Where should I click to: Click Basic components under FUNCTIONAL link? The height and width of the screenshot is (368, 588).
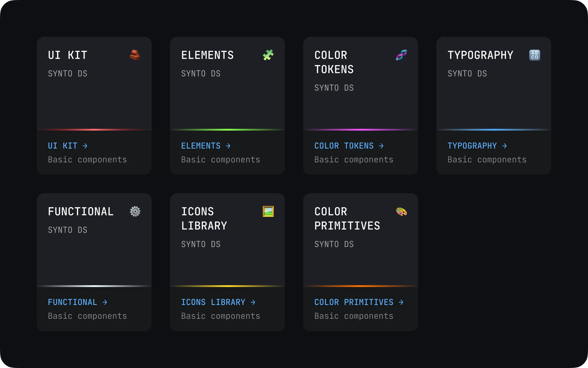click(88, 316)
